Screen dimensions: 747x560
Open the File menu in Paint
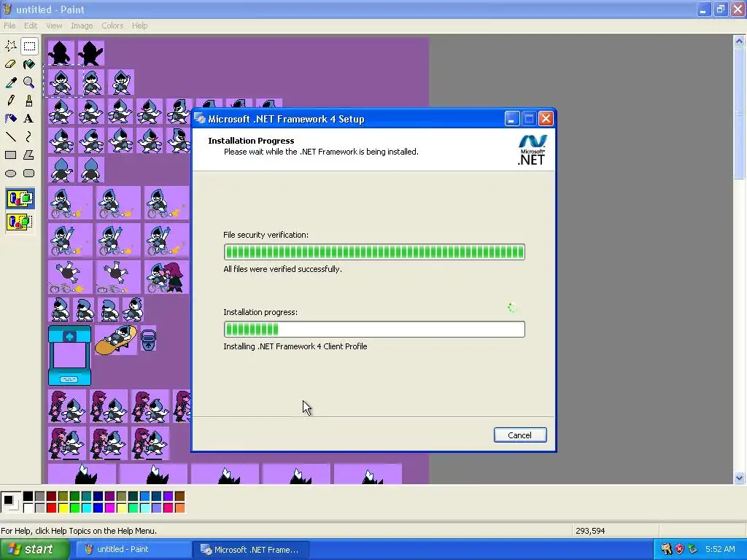point(9,26)
